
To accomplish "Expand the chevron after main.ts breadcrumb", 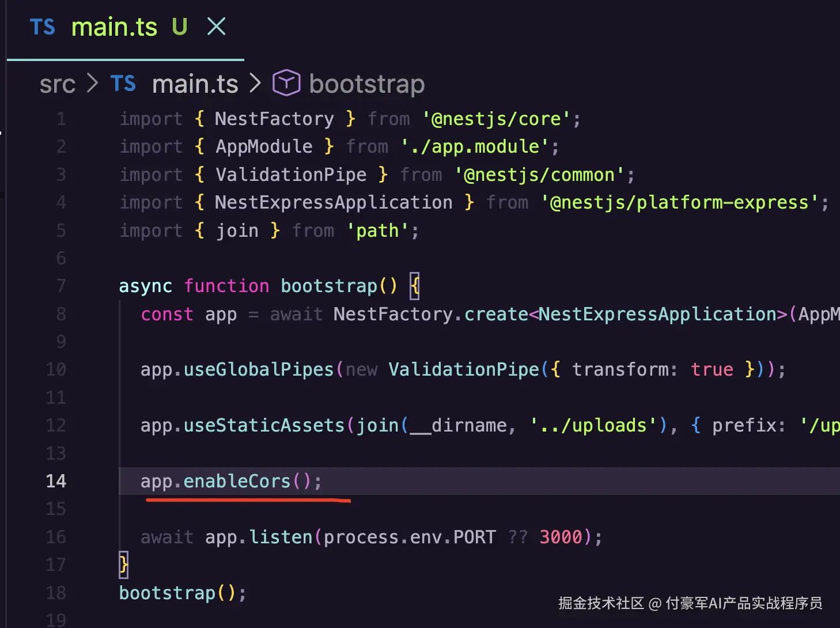I will (255, 84).
